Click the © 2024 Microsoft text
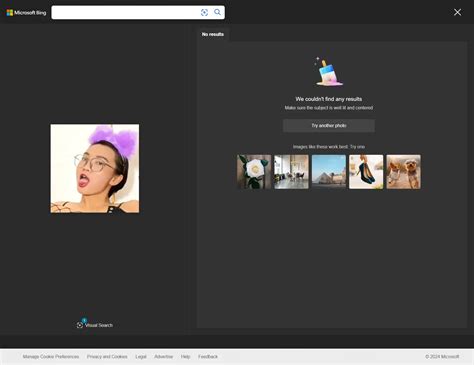Screen dimensions: 474x365 (x=442, y=357)
